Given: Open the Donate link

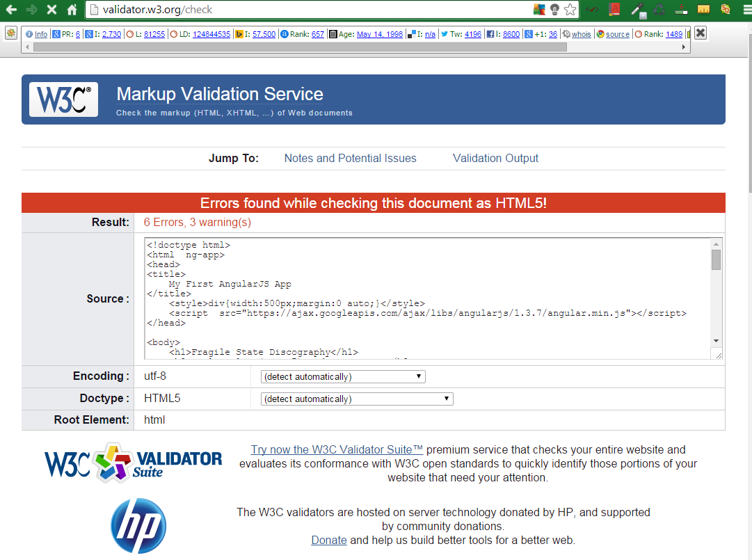Looking at the screenshot, I should [x=329, y=541].
